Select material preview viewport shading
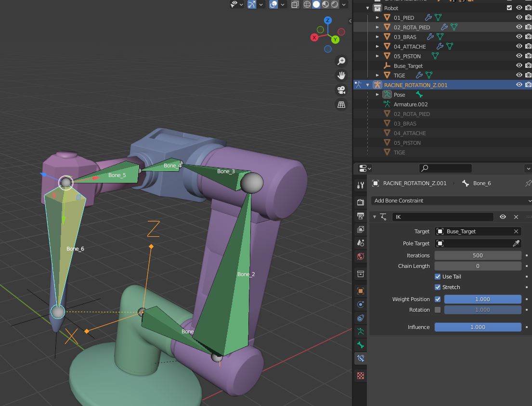 pyautogui.click(x=325, y=4)
